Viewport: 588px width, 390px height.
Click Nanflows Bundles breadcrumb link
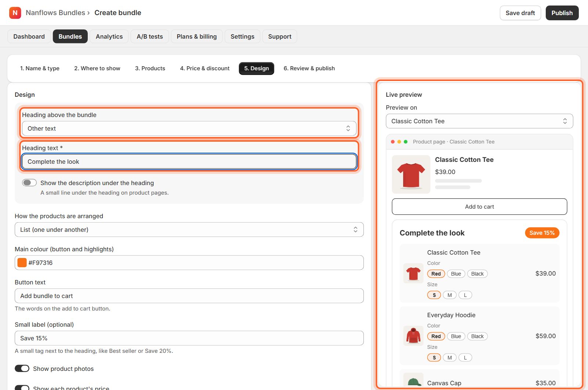tap(55, 13)
